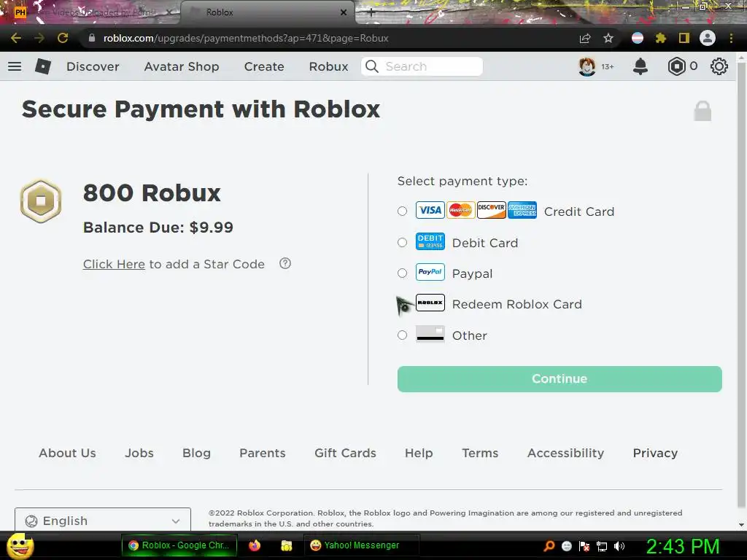Select the Redeem Roblox Card option
The height and width of the screenshot is (560, 747).
(403, 304)
